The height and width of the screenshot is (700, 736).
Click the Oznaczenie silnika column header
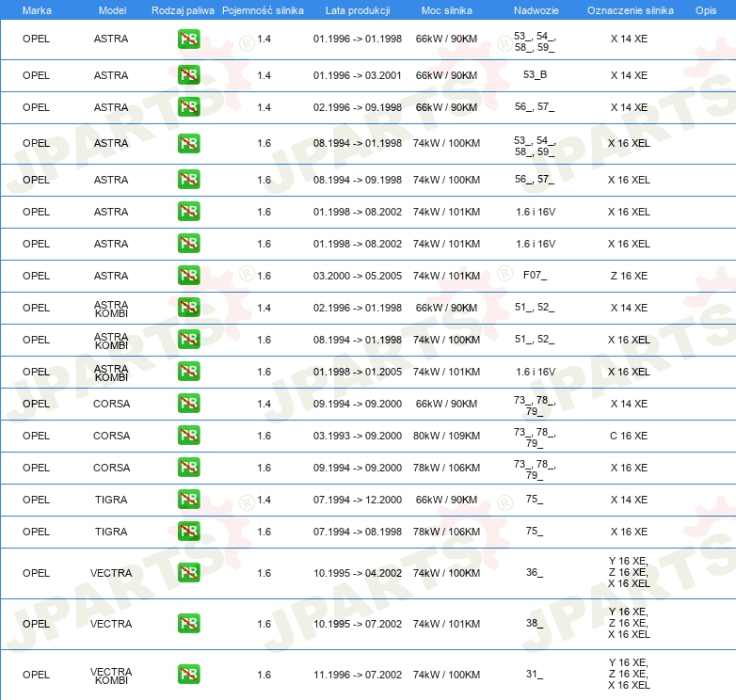pyautogui.click(x=630, y=9)
